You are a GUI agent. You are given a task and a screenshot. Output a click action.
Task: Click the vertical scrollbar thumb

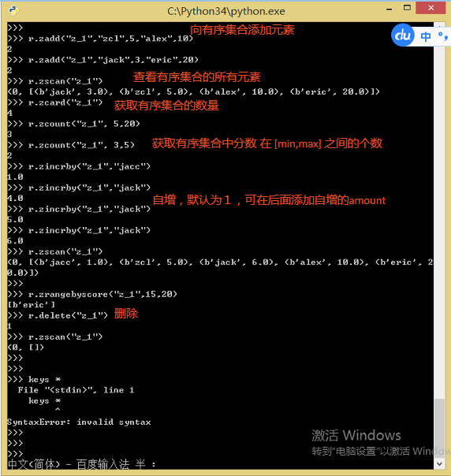pyautogui.click(x=439, y=429)
